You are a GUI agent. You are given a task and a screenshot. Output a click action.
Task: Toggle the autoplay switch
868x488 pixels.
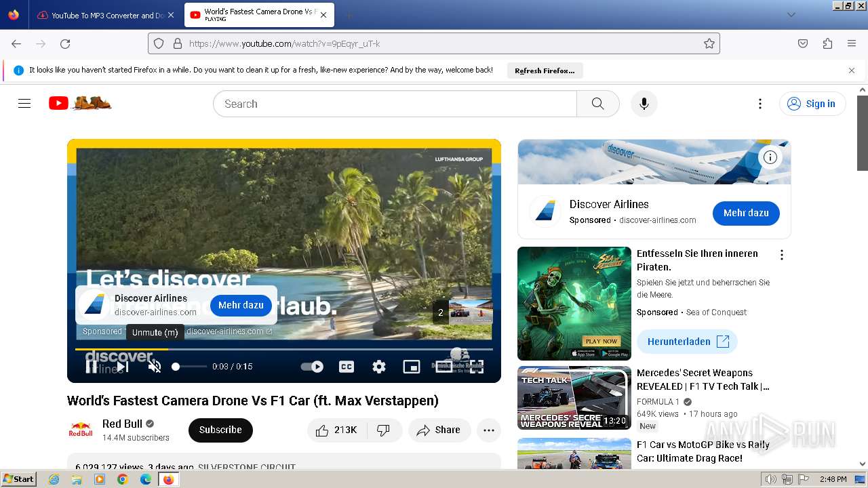[x=312, y=367]
